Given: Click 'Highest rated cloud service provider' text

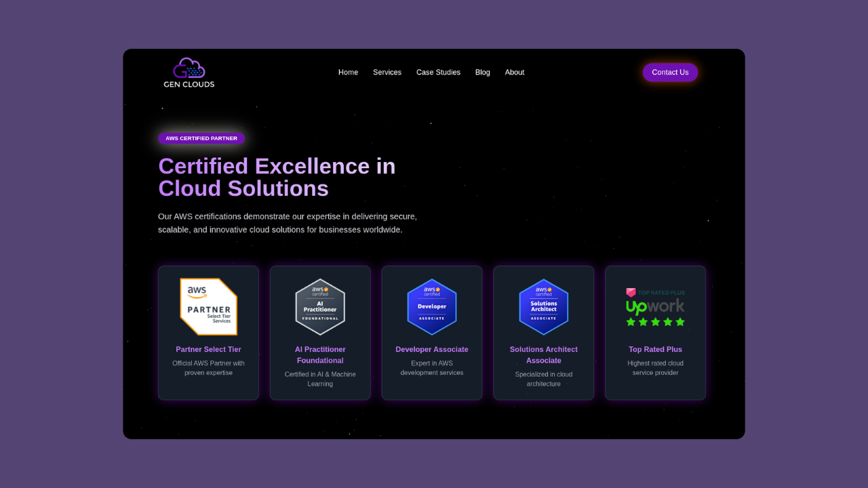Looking at the screenshot, I should 656,368.
